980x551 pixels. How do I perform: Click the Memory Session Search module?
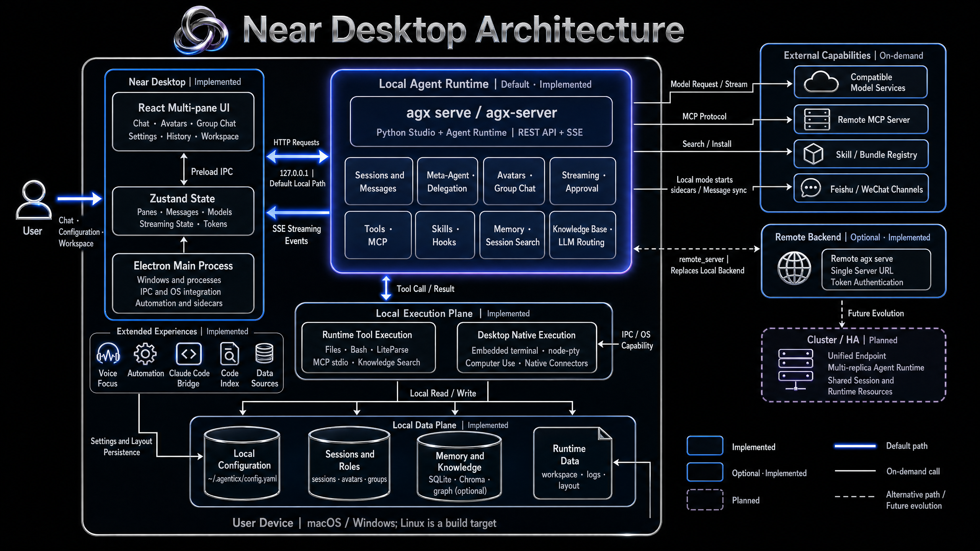click(512, 235)
